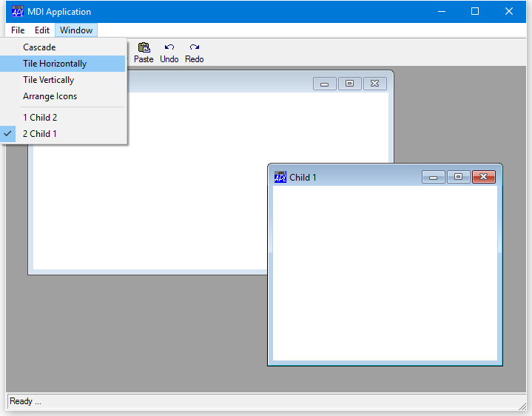Choose Cascade from the Window menu
Screen dimensions: 532x416
[39, 47]
